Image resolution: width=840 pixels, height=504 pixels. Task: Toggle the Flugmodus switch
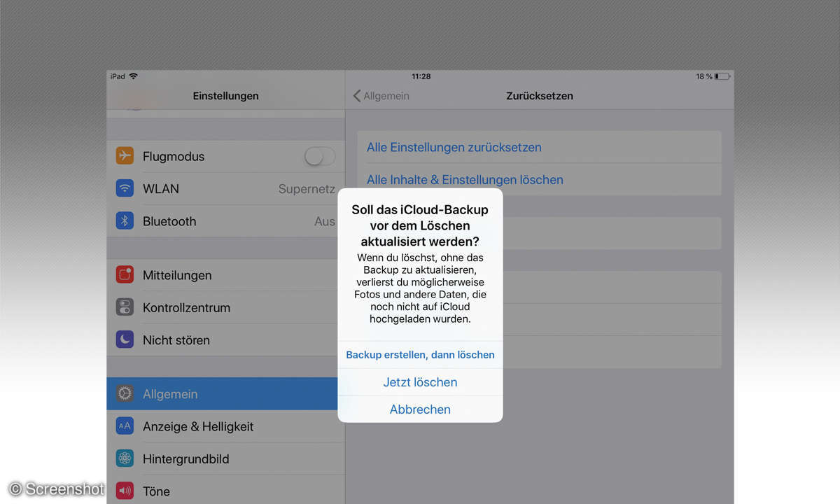[x=320, y=156]
